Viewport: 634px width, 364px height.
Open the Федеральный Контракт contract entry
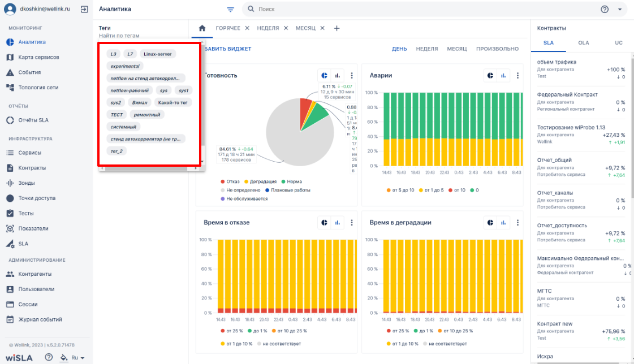tap(581, 101)
